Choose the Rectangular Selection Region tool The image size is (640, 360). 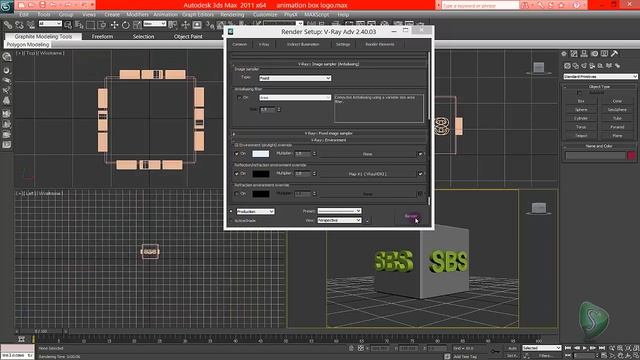coord(91,25)
